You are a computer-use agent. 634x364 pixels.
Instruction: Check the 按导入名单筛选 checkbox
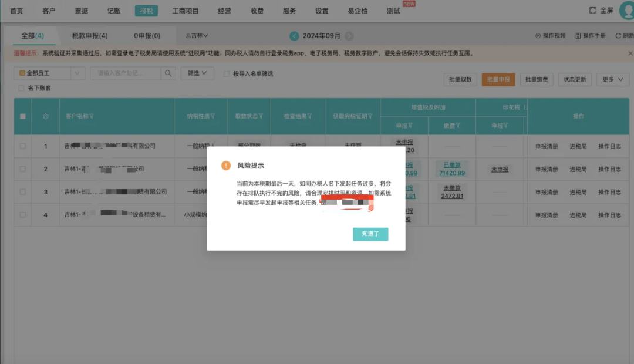point(227,73)
